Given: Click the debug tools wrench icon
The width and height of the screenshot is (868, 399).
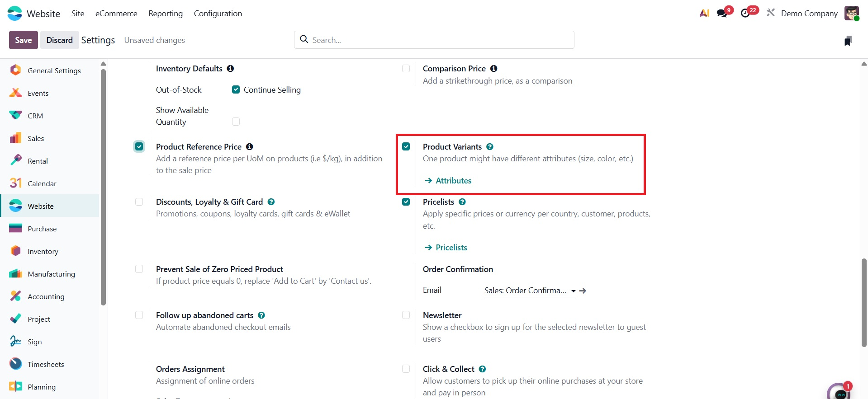Looking at the screenshot, I should (770, 13).
